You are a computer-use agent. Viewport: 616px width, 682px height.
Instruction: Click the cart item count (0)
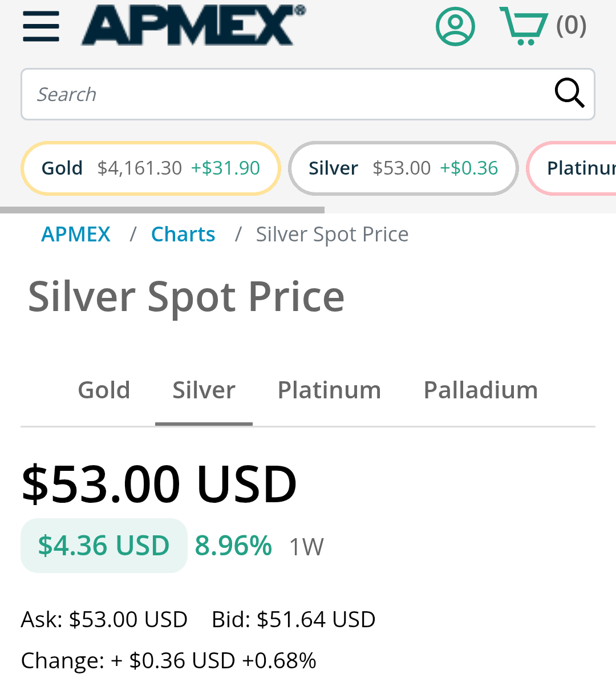click(x=571, y=26)
